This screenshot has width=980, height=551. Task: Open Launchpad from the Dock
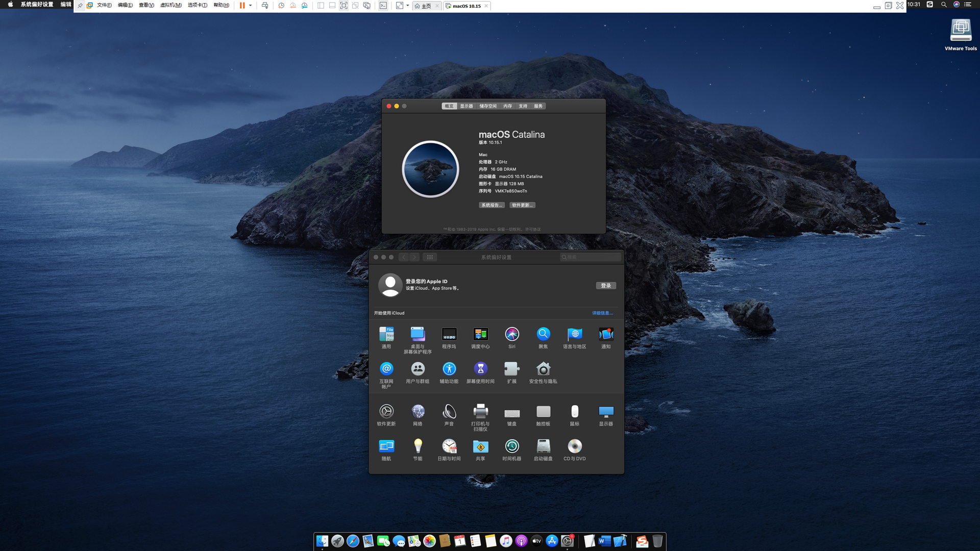click(x=337, y=541)
